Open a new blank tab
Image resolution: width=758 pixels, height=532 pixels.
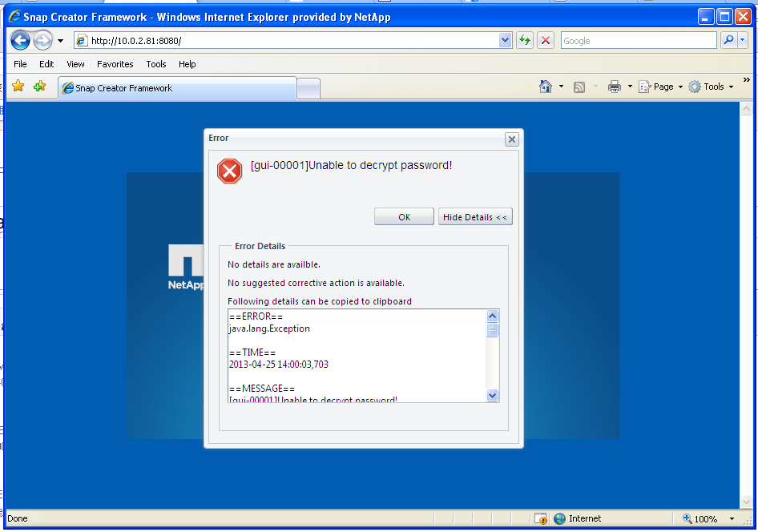pyautogui.click(x=308, y=88)
